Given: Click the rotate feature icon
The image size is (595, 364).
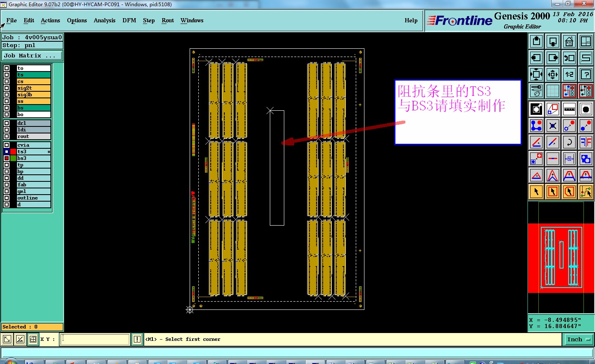Looking at the screenshot, I should (569, 142).
